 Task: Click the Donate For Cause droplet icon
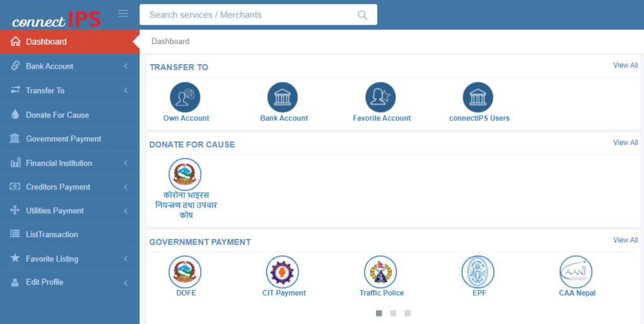pos(15,115)
